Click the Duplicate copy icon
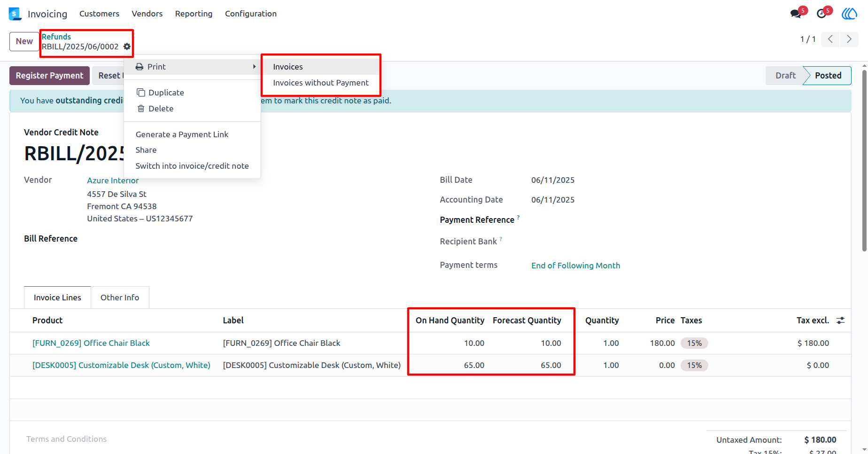The width and height of the screenshot is (868, 454). coord(140,93)
